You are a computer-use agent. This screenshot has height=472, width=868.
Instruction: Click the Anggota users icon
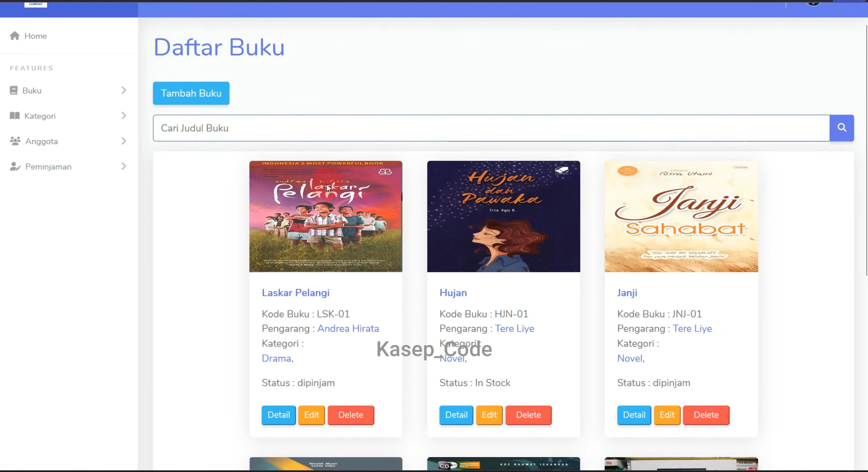15,141
